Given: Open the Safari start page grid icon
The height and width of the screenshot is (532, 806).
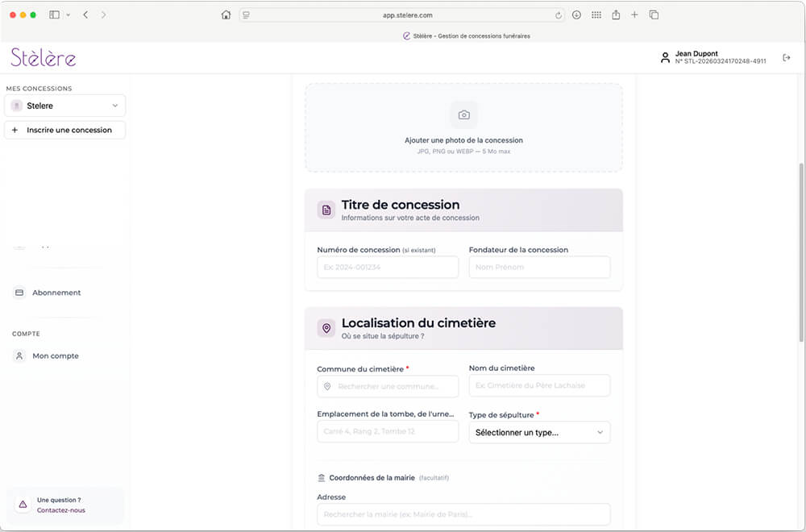Looking at the screenshot, I should tap(596, 15).
